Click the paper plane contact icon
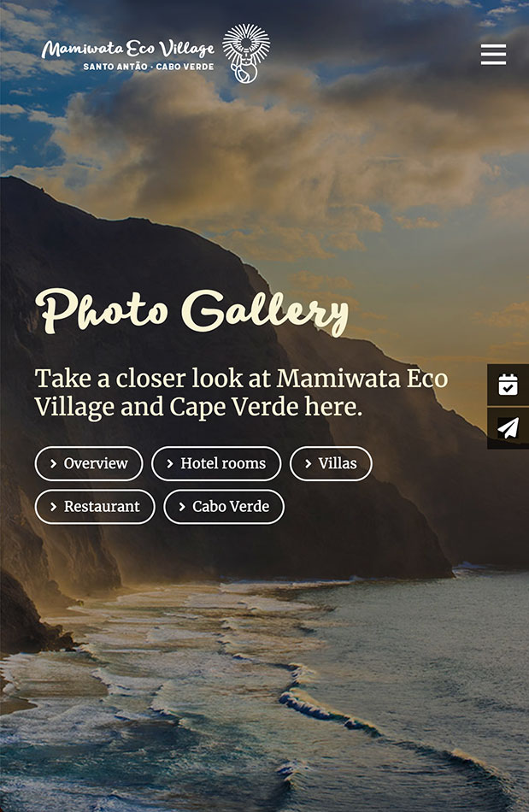Viewport: 529px width, 812px height. tap(508, 428)
